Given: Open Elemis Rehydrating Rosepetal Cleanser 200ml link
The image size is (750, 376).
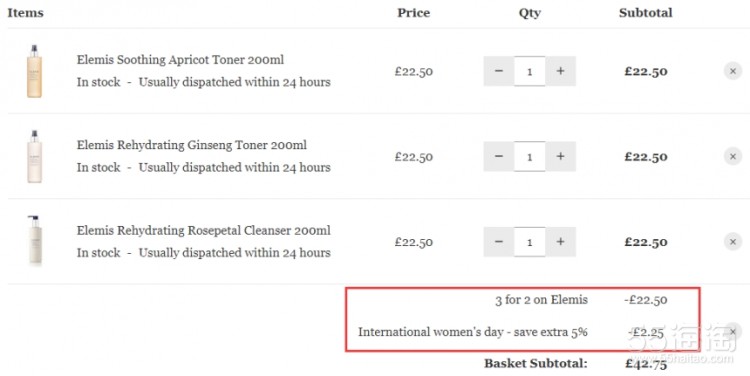Looking at the screenshot, I should [204, 230].
